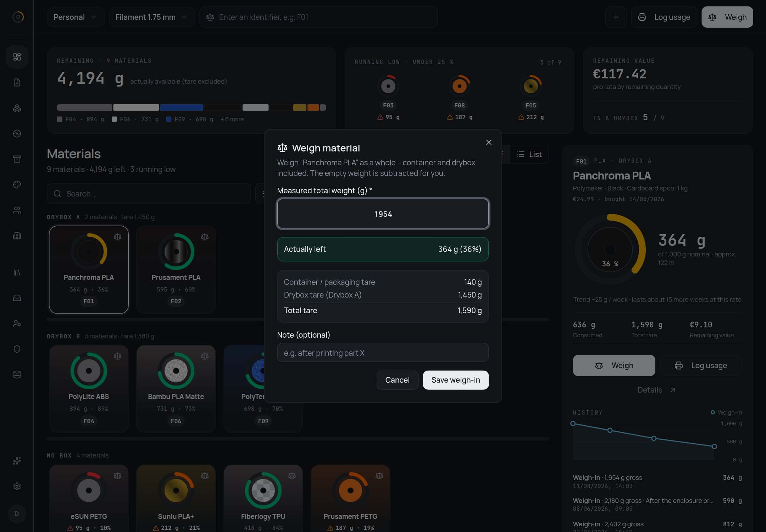Click Weigh button in top bar
The image size is (766, 532).
(x=727, y=17)
